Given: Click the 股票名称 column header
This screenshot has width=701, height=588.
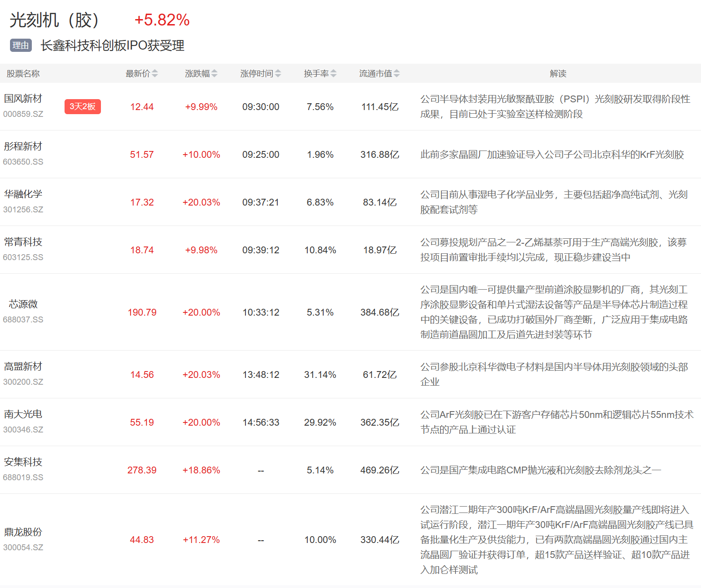Looking at the screenshot, I should (23, 74).
